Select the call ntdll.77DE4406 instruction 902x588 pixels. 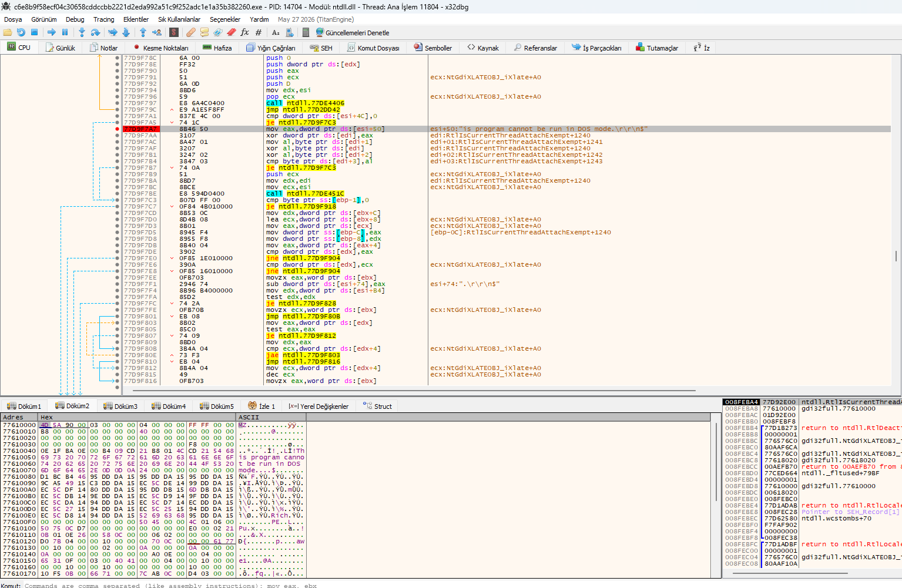point(306,103)
